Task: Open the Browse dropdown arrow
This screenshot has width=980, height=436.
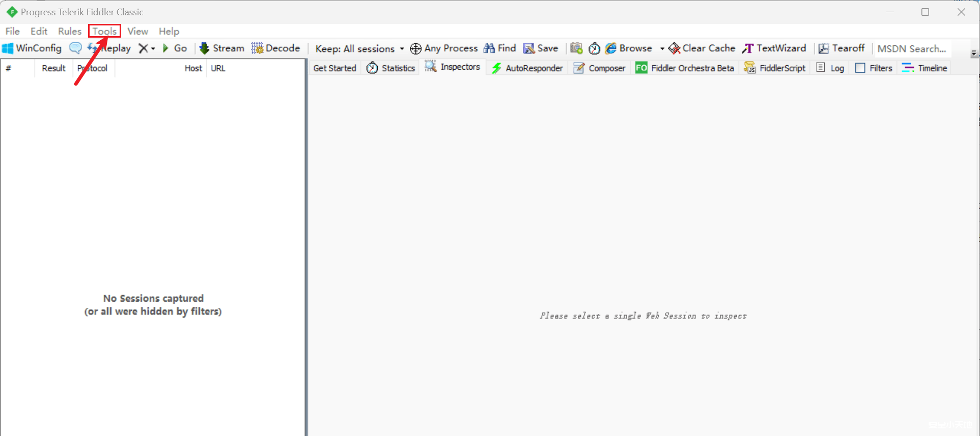Action: tap(662, 49)
